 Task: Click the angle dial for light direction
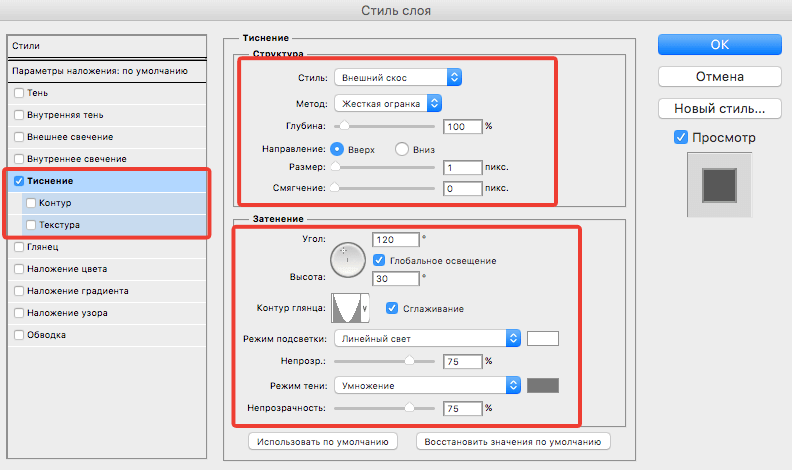349,261
